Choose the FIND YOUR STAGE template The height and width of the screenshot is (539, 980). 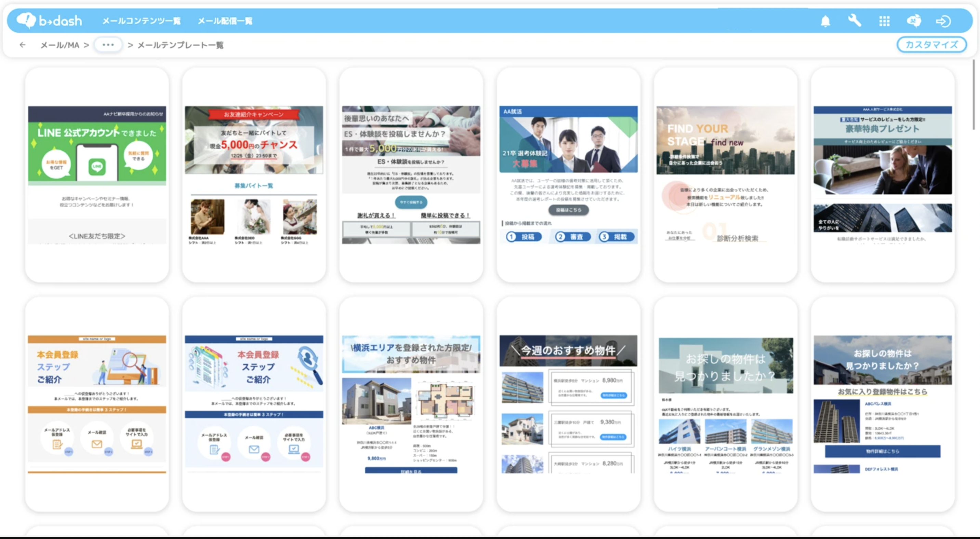click(725, 175)
